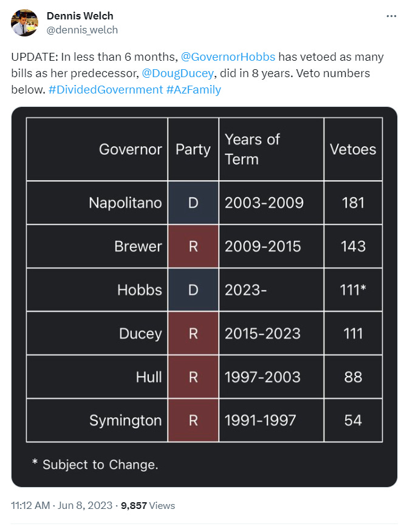Click the Symington governor name cell

(x=97, y=420)
